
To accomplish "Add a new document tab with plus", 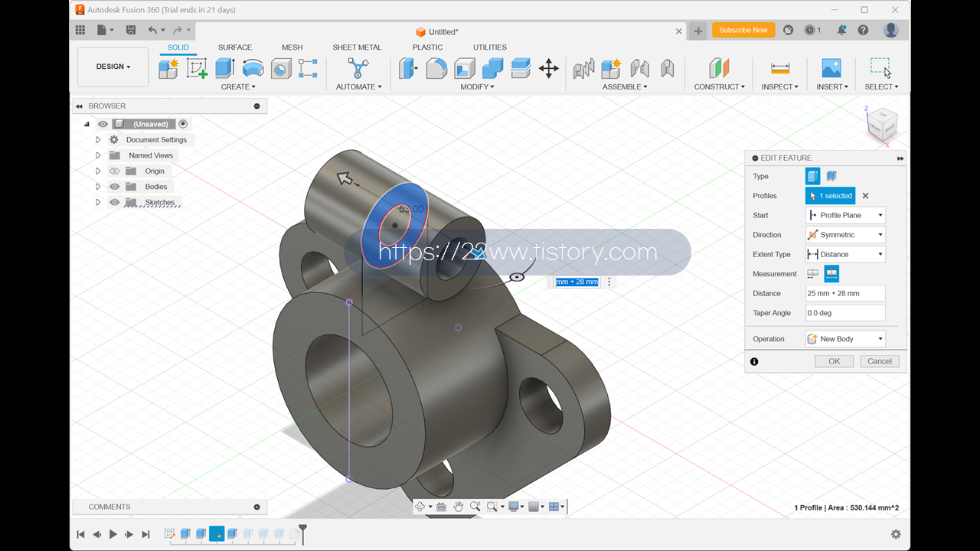I will pyautogui.click(x=697, y=31).
